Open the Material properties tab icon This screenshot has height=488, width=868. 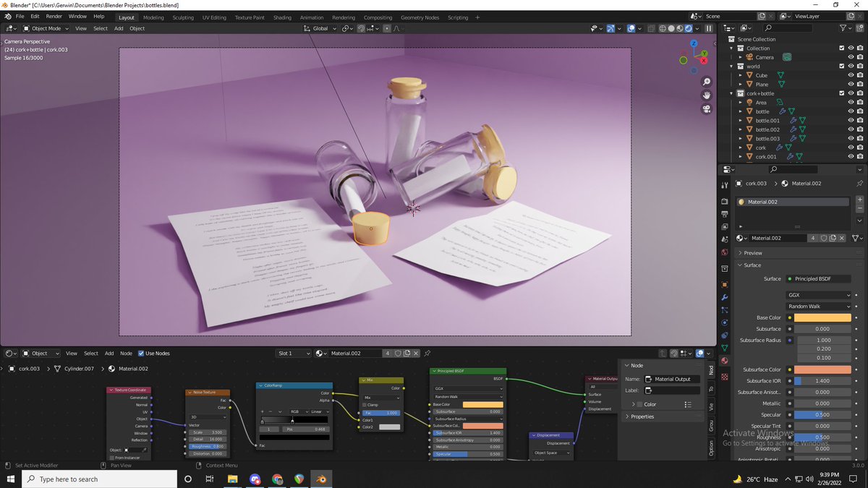click(724, 360)
